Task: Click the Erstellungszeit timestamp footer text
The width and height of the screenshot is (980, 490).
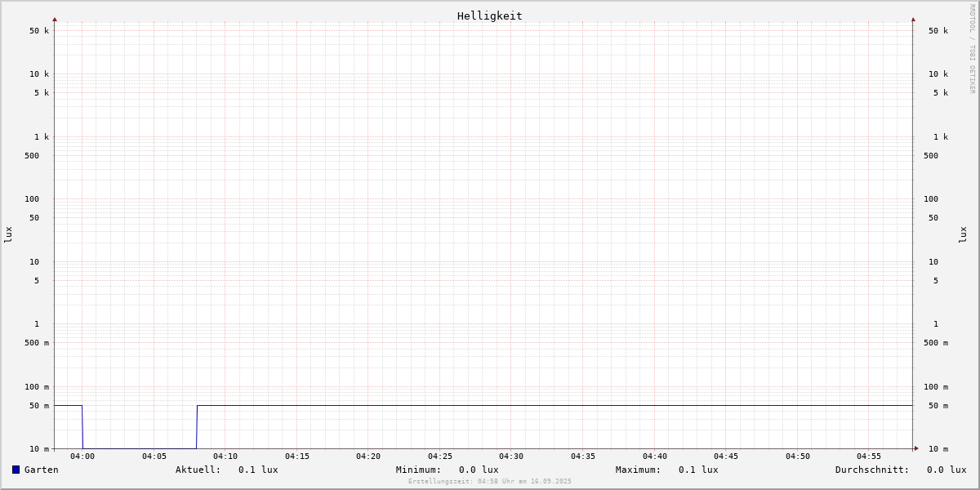Action: tap(490, 481)
